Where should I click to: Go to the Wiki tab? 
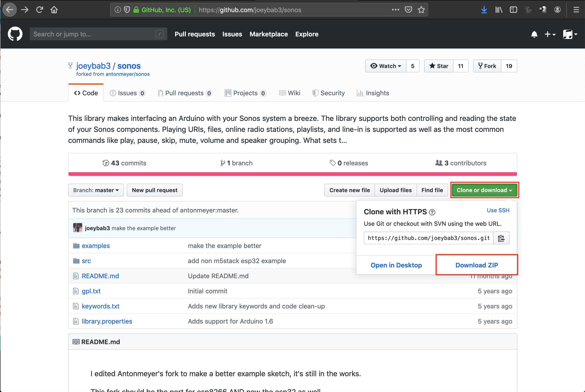click(290, 93)
